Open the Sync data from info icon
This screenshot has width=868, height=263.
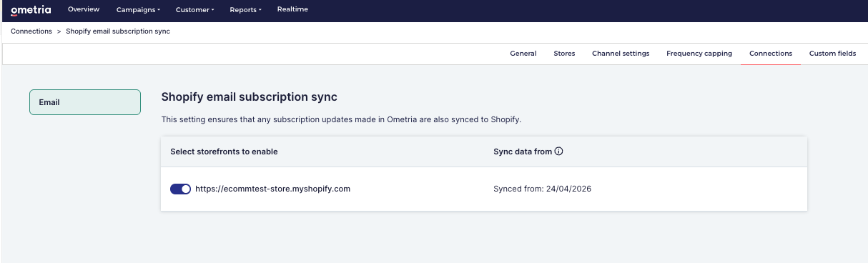559,152
